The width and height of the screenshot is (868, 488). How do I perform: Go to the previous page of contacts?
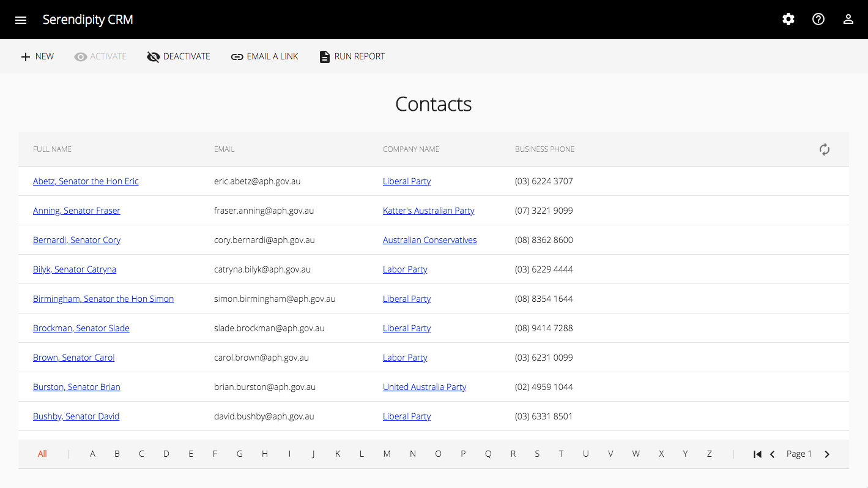[772, 454]
